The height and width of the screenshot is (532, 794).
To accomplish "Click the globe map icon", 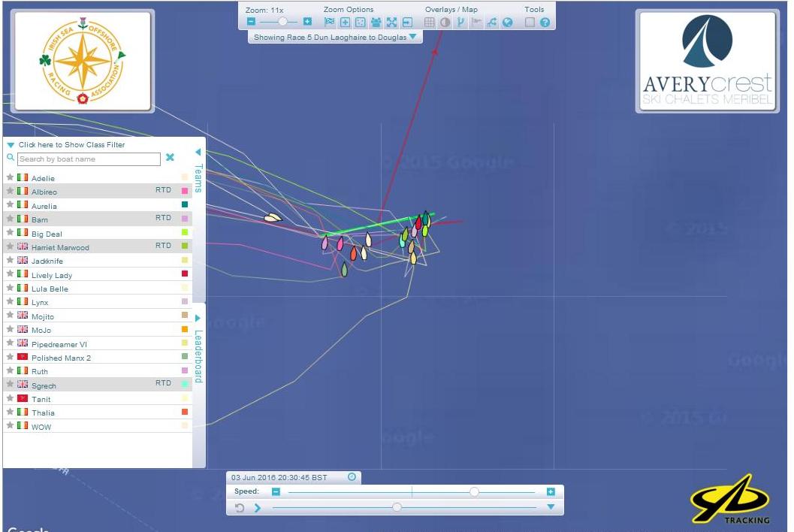I will click(507, 22).
